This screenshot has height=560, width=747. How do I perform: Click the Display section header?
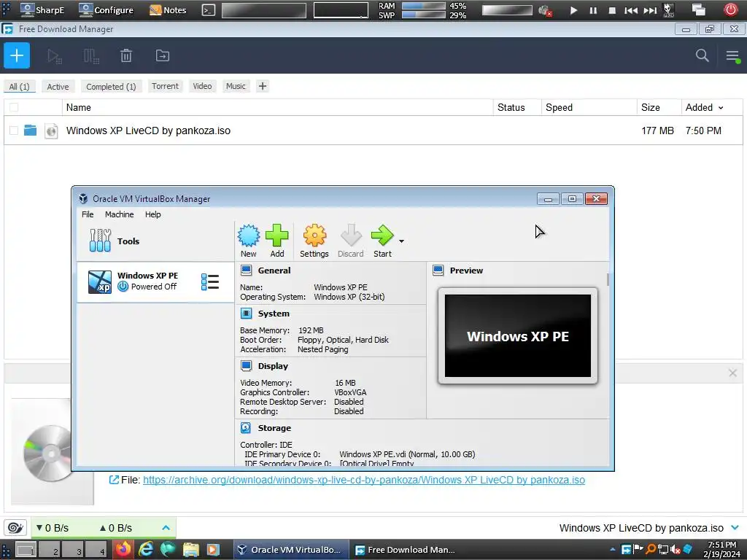point(273,366)
